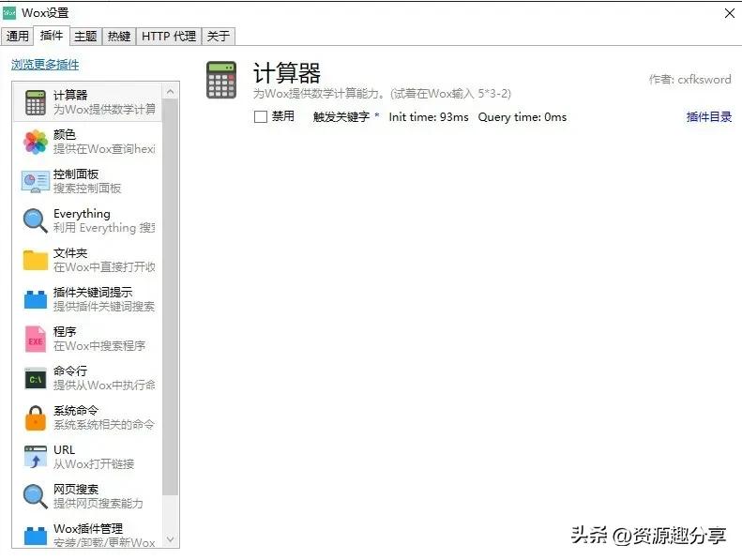Select the 网页搜索 plugin title
The image size is (742, 560).
point(76,489)
